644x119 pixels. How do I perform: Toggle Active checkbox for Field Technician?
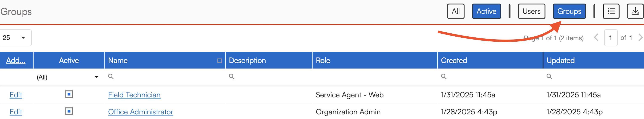69,94
